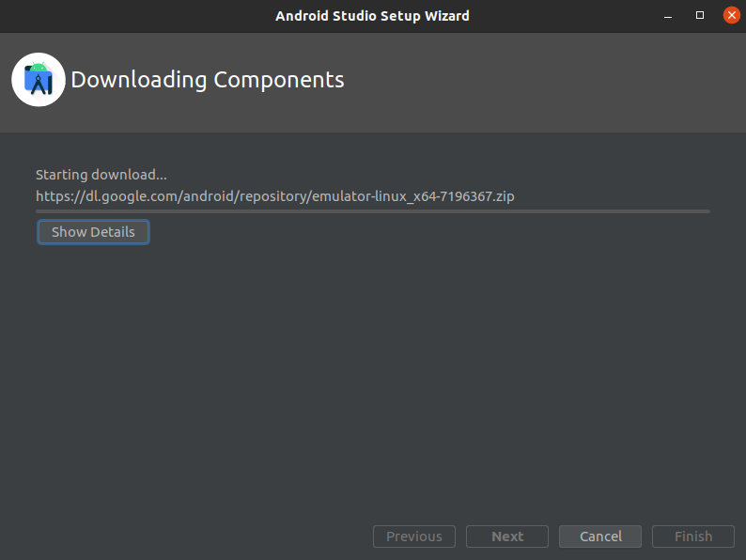This screenshot has width=746, height=560.
Task: Close the Setup Wizard with the red X
Action: click(x=732, y=15)
